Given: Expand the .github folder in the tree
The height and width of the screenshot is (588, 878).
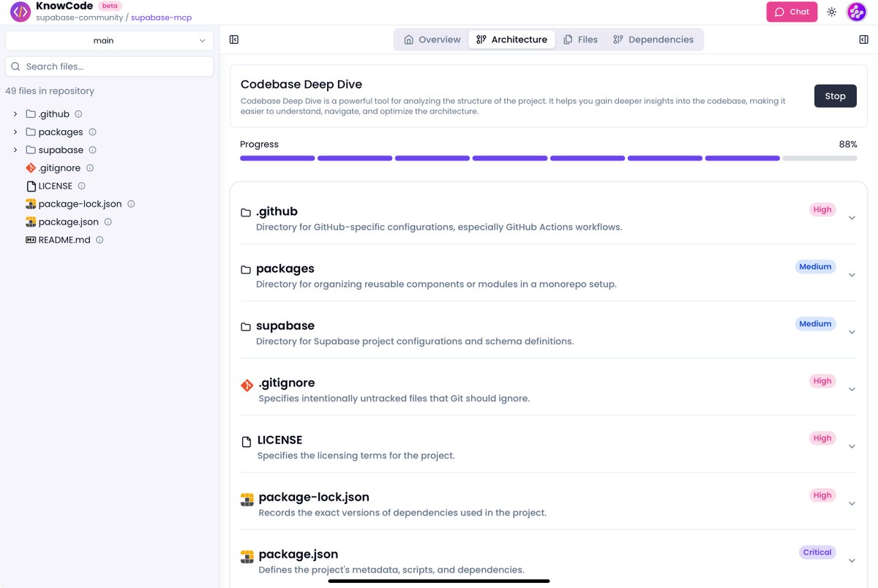Looking at the screenshot, I should pyautogui.click(x=15, y=114).
